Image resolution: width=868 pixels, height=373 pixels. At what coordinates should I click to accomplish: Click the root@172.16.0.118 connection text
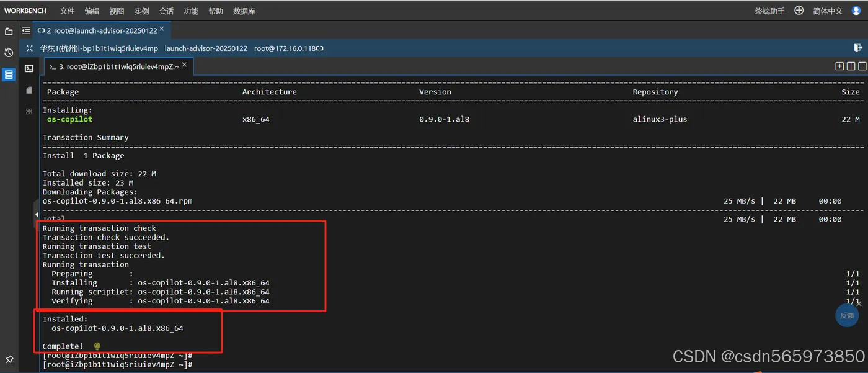285,48
